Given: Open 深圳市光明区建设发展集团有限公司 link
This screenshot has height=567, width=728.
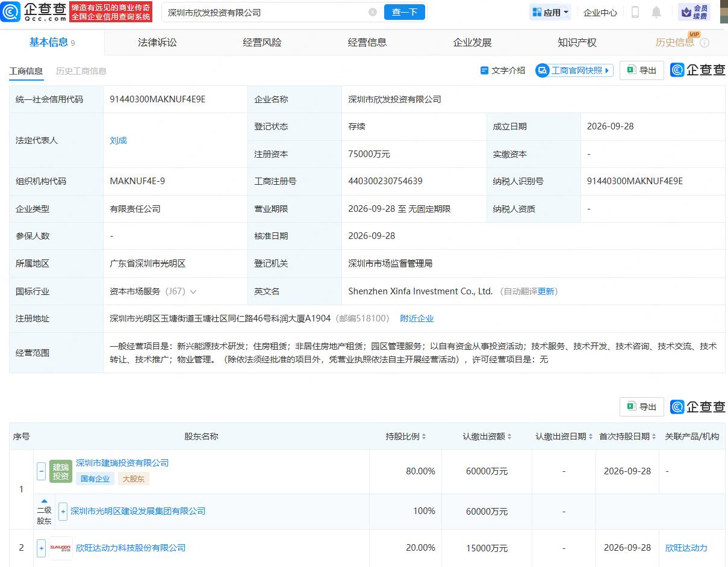Looking at the screenshot, I should pyautogui.click(x=138, y=511).
